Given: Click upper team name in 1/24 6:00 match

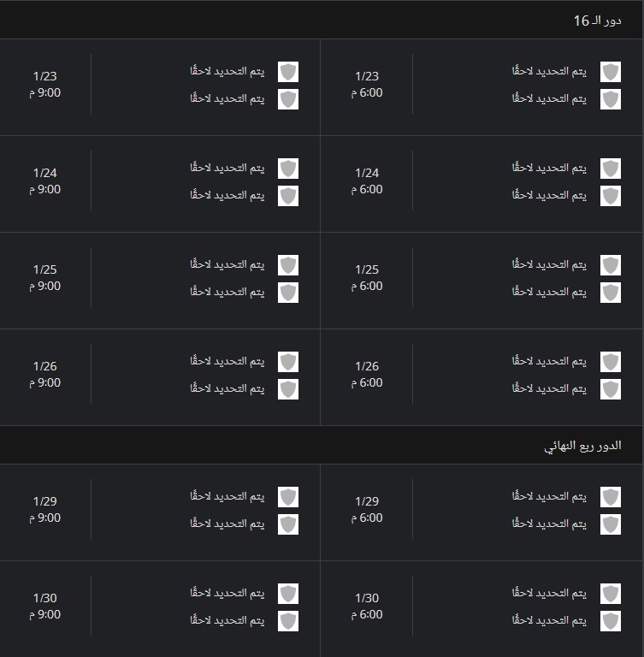Looking at the screenshot, I should pos(549,168).
